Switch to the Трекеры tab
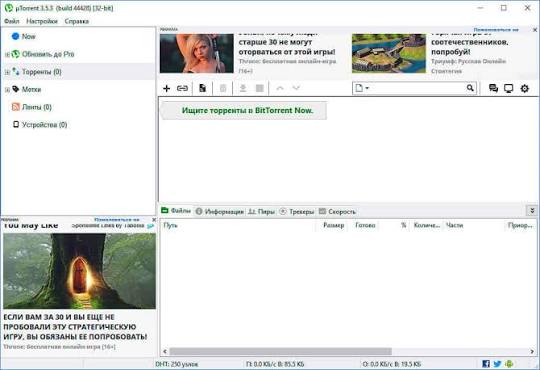 297,212
